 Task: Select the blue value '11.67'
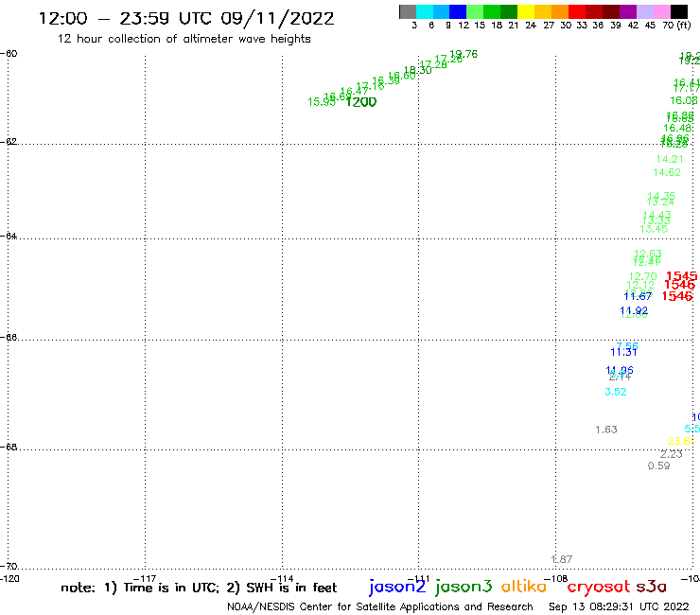point(638,296)
